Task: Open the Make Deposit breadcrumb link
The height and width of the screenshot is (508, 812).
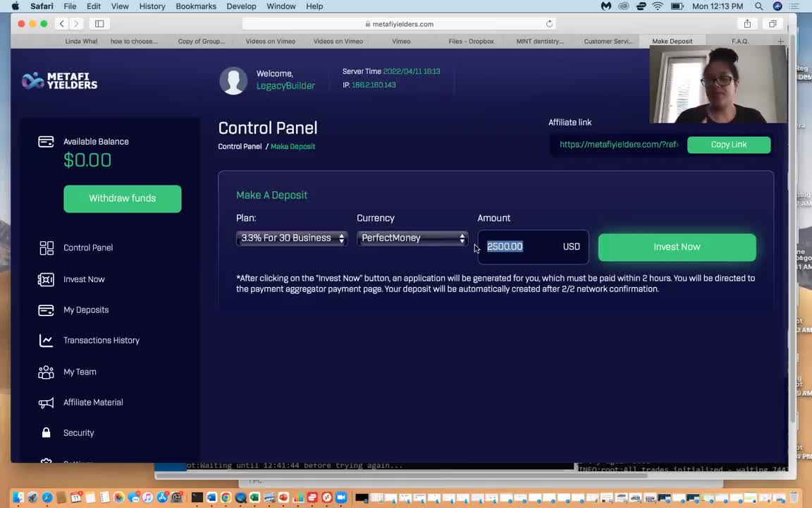Action: coord(293,147)
